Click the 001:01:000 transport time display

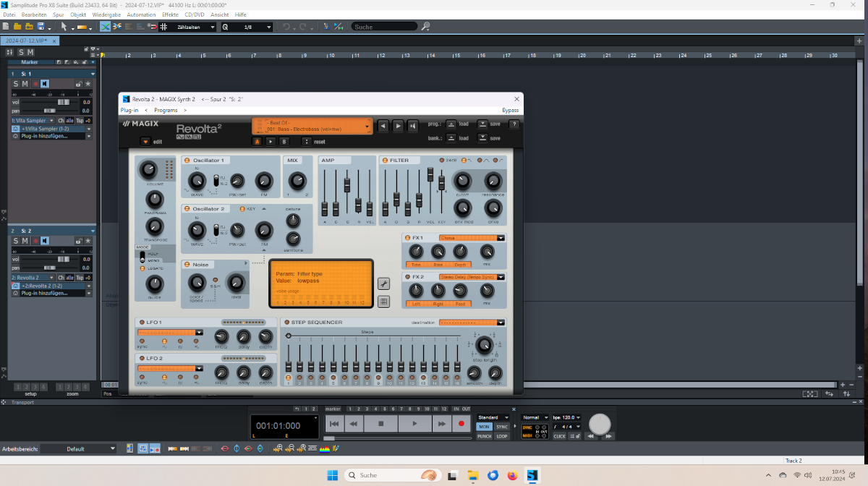coord(278,426)
